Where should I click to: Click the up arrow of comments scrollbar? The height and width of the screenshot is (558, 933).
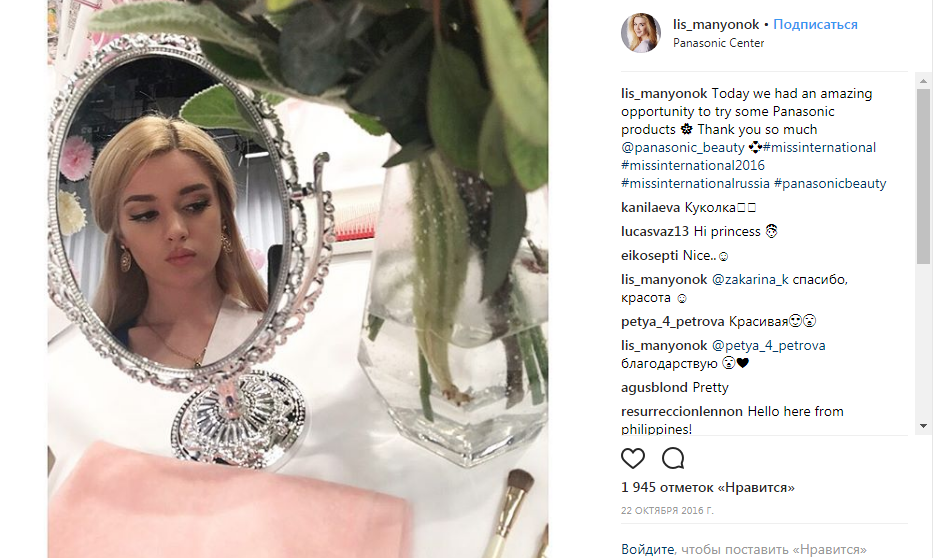tap(923, 81)
